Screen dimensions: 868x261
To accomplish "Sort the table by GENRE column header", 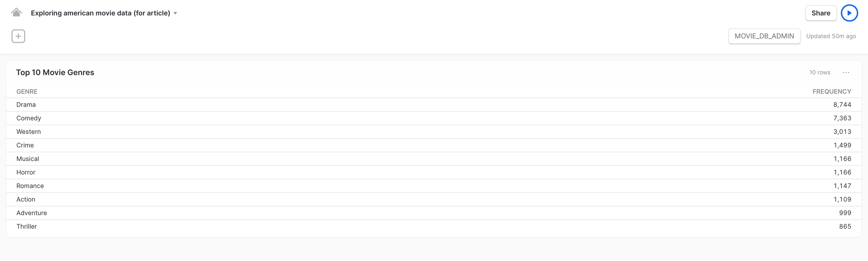I will click(x=27, y=91).
